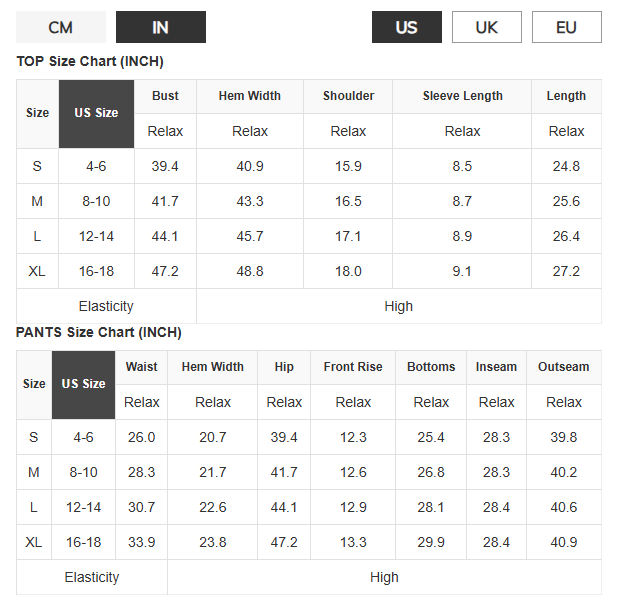This screenshot has width=617, height=604.
Task: Switch units to CM
Action: pyautogui.click(x=61, y=27)
